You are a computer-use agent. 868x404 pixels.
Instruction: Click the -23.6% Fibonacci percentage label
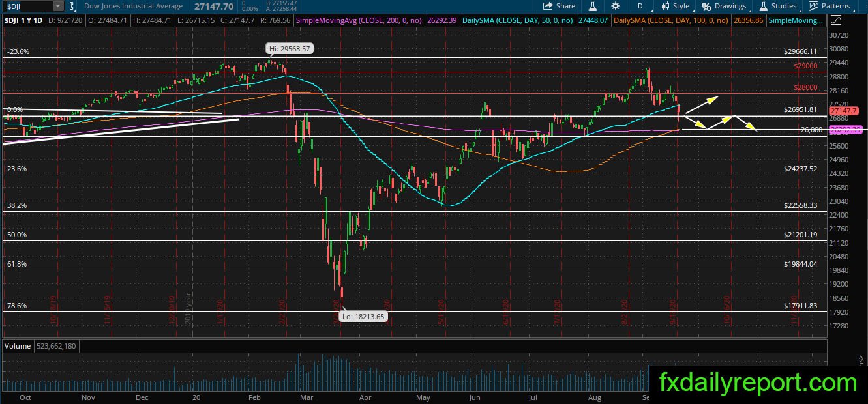tap(18, 51)
